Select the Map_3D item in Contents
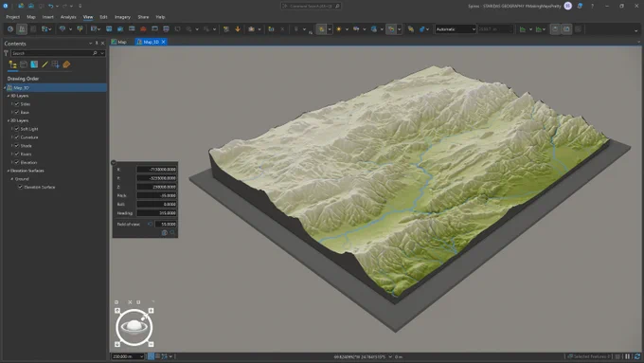The height and width of the screenshot is (363, 644). pyautogui.click(x=56, y=87)
